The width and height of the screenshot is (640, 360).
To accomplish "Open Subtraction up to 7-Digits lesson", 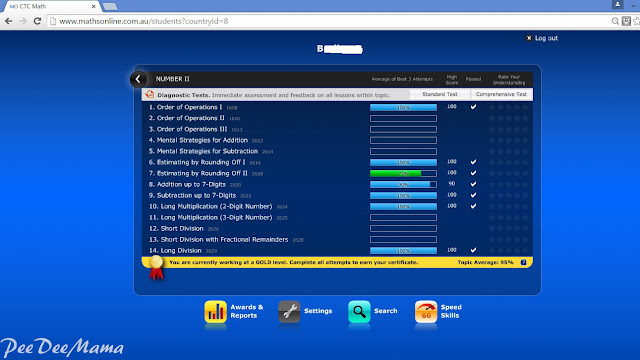I will coord(192,195).
